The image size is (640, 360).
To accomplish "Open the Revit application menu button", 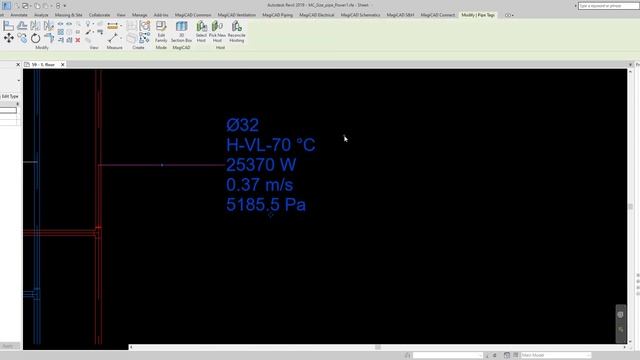I will 6,5.
